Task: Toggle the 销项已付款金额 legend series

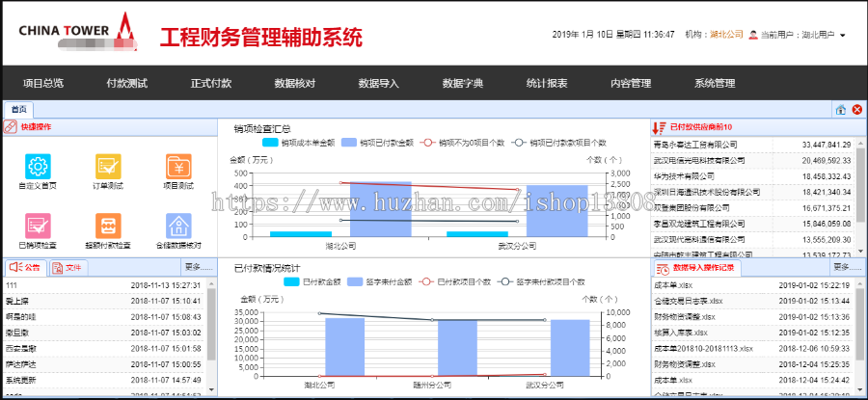Action: (378, 143)
